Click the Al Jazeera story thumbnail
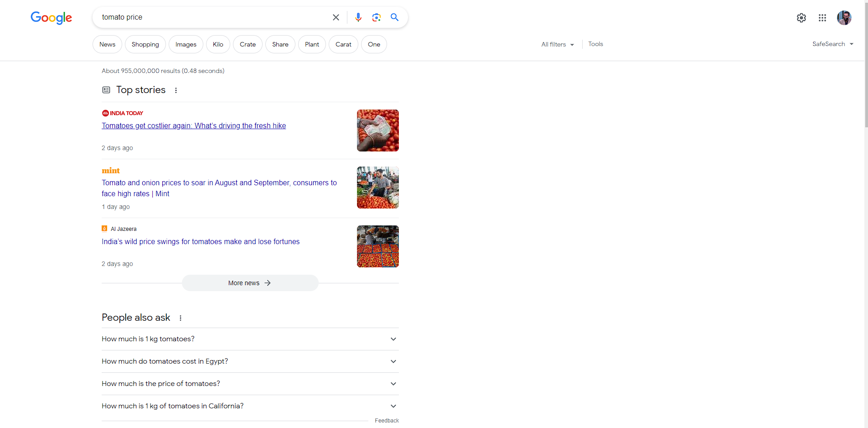This screenshot has width=868, height=428. (x=377, y=246)
